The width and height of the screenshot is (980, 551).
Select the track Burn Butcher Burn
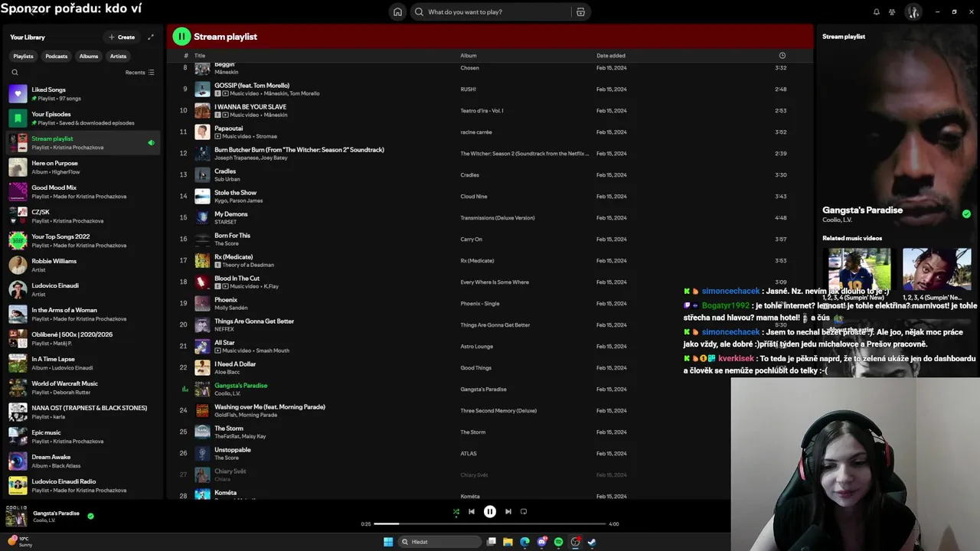coord(490,153)
